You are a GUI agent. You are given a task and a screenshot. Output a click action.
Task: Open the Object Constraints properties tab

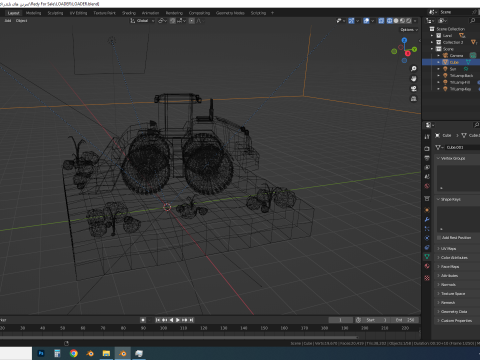click(427, 247)
